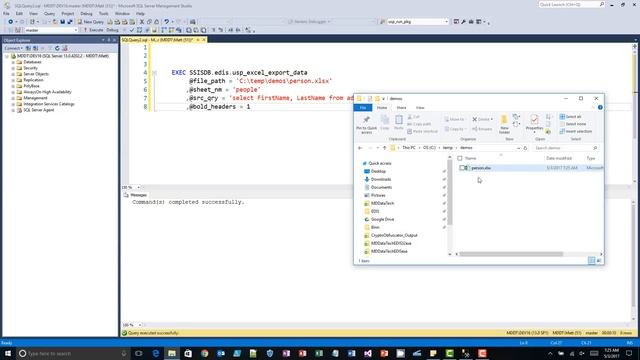The height and width of the screenshot is (360, 640).
Task: Open the usp_run_pkg find combo box
Action: [x=417, y=22]
